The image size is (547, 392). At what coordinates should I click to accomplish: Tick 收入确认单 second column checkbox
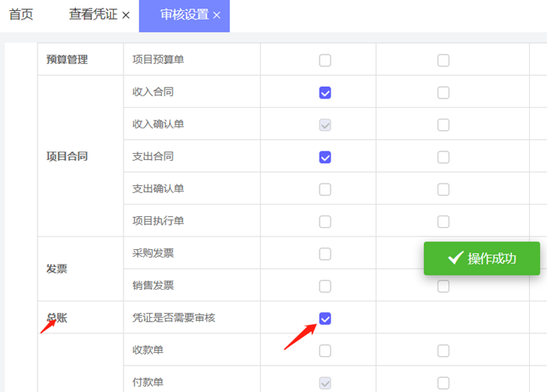coord(443,125)
